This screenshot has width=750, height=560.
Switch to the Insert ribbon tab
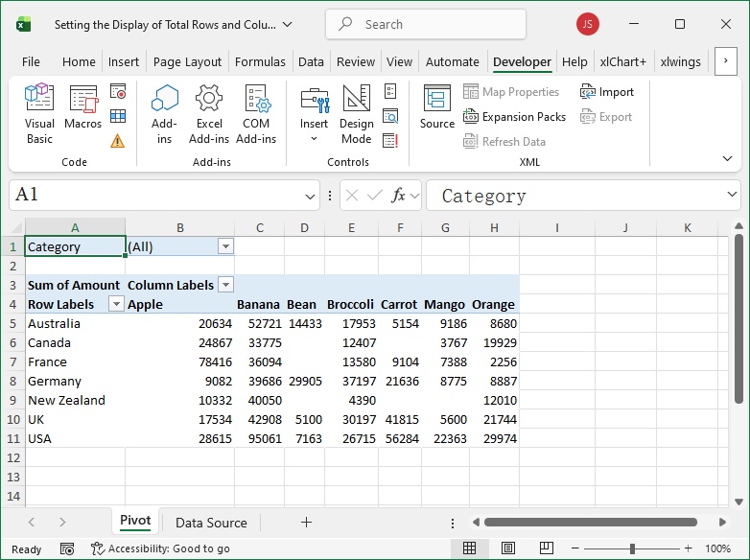pos(124,61)
